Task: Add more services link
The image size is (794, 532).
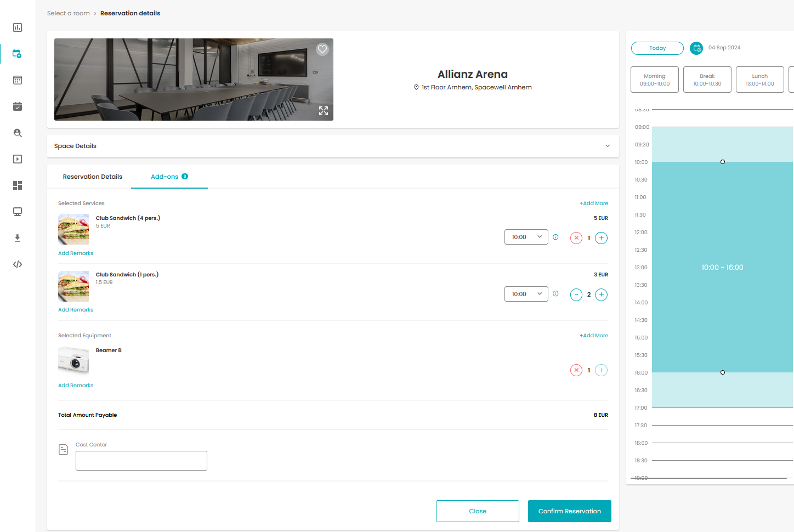Action: (594, 203)
